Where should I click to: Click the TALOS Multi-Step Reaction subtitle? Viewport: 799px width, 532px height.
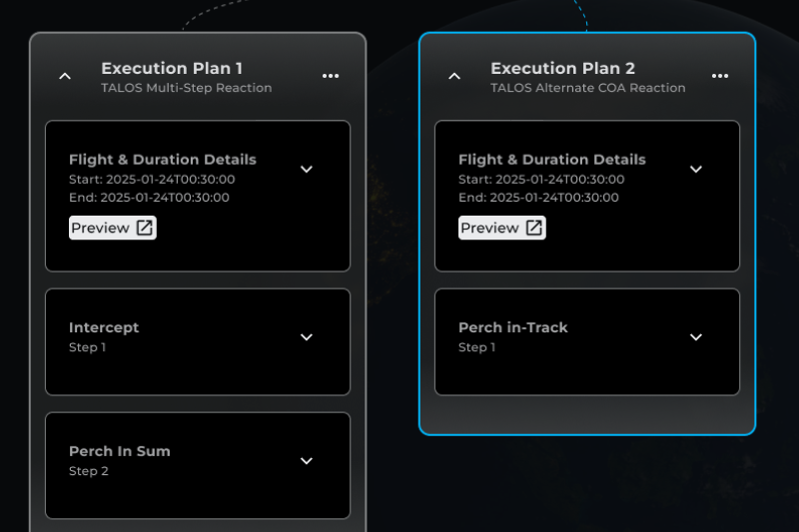(187, 88)
